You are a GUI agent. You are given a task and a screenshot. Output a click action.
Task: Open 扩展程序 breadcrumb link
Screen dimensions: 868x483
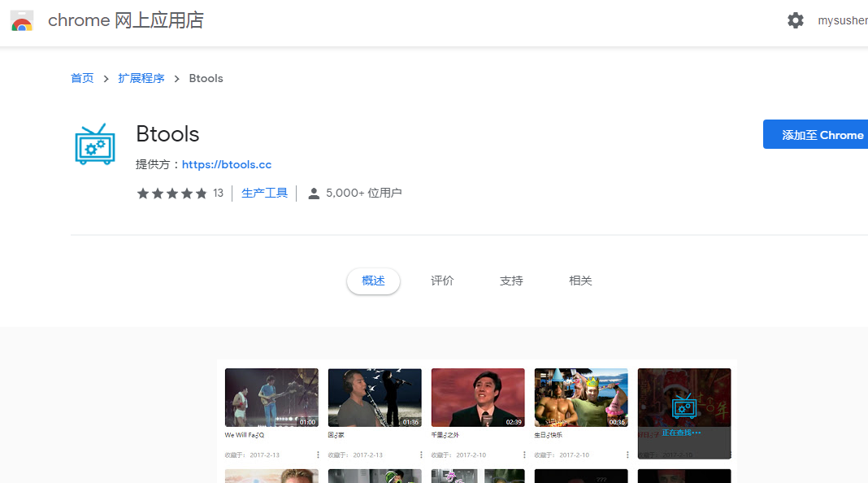coord(141,78)
